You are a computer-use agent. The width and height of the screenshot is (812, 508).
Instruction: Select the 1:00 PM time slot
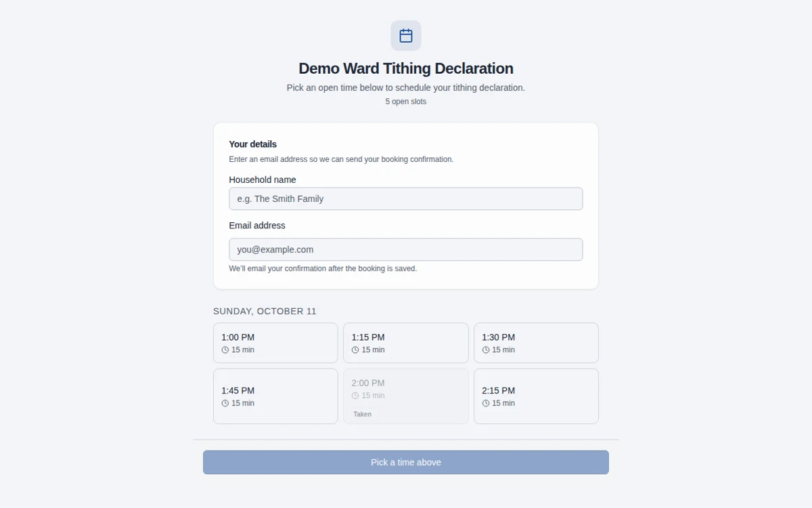[275, 343]
